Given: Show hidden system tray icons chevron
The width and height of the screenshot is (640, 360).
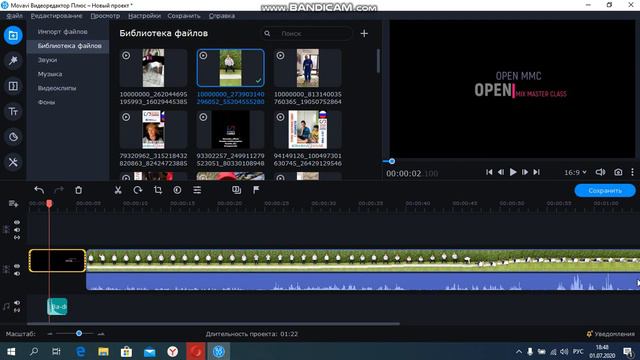Looking at the screenshot, I should coord(519,351).
